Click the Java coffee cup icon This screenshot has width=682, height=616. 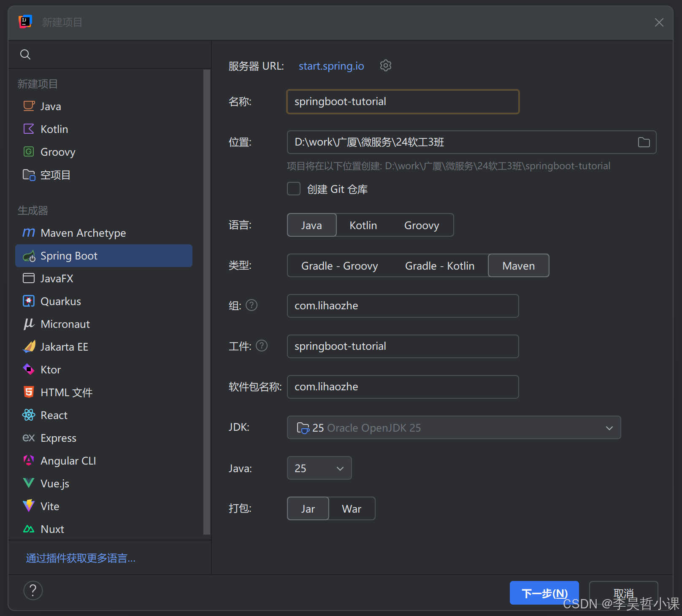(29, 106)
